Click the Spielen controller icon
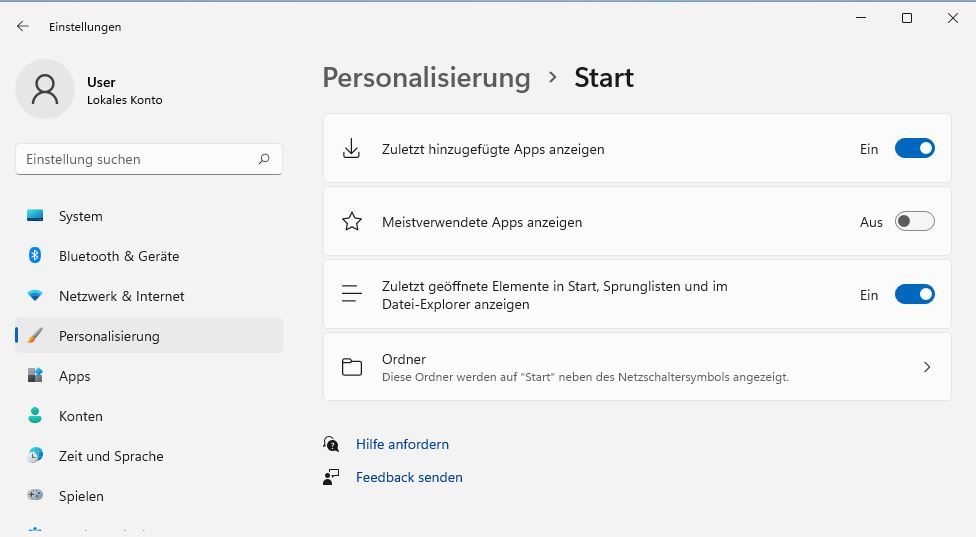 [35, 495]
